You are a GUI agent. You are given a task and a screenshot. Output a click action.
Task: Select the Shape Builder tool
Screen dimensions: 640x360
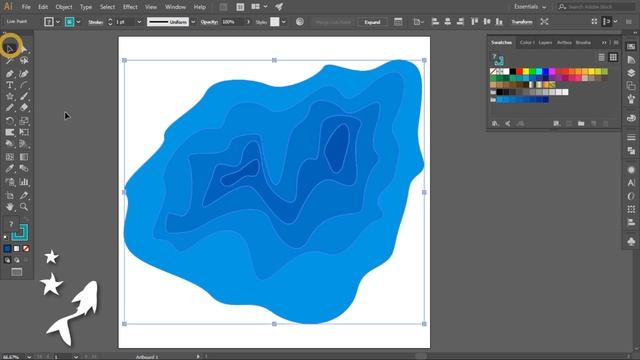(10, 144)
